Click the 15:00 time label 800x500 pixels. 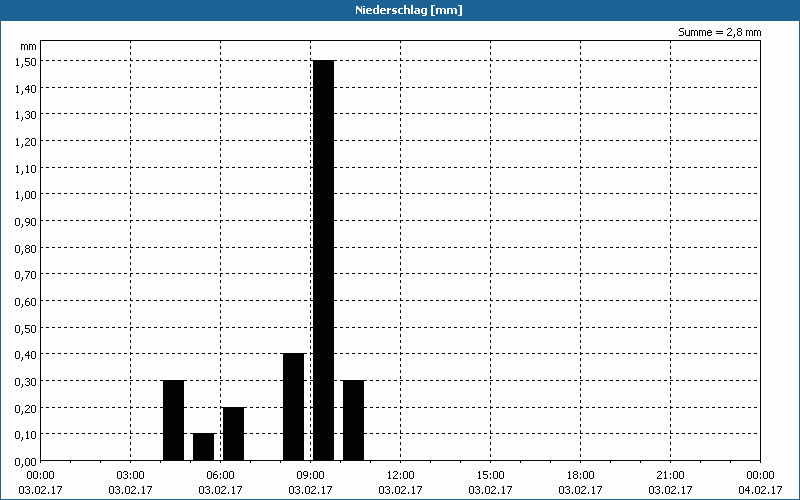pyautogui.click(x=490, y=476)
